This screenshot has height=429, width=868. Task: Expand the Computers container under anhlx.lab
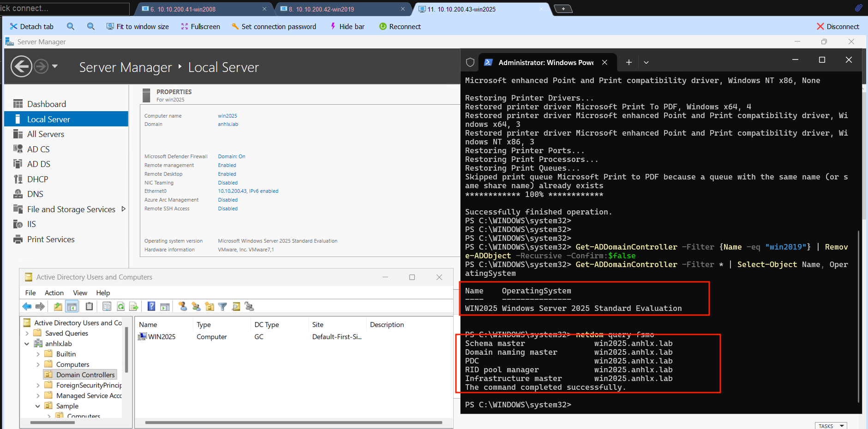point(38,364)
